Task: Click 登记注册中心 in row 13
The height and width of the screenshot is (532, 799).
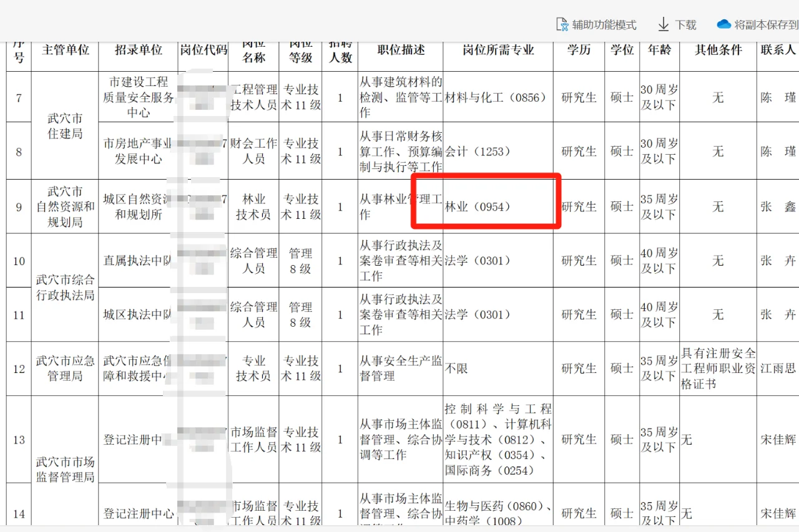Action: [x=138, y=440]
